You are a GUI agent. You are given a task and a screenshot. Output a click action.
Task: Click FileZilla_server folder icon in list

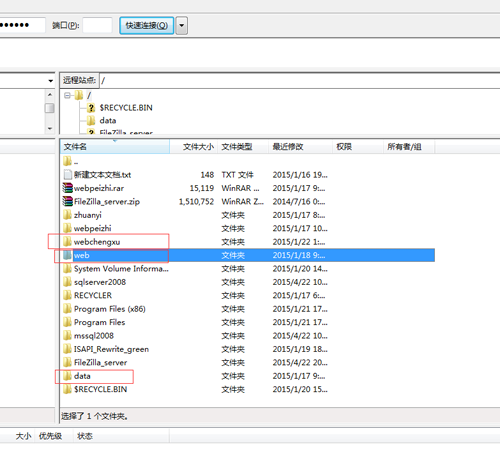tap(67, 362)
